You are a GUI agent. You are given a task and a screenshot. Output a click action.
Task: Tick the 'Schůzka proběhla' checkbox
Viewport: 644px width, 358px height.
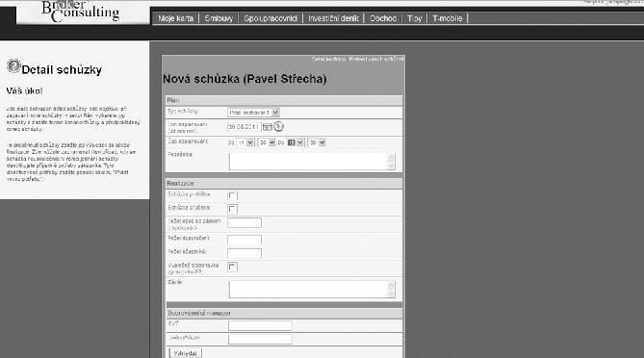click(x=232, y=195)
